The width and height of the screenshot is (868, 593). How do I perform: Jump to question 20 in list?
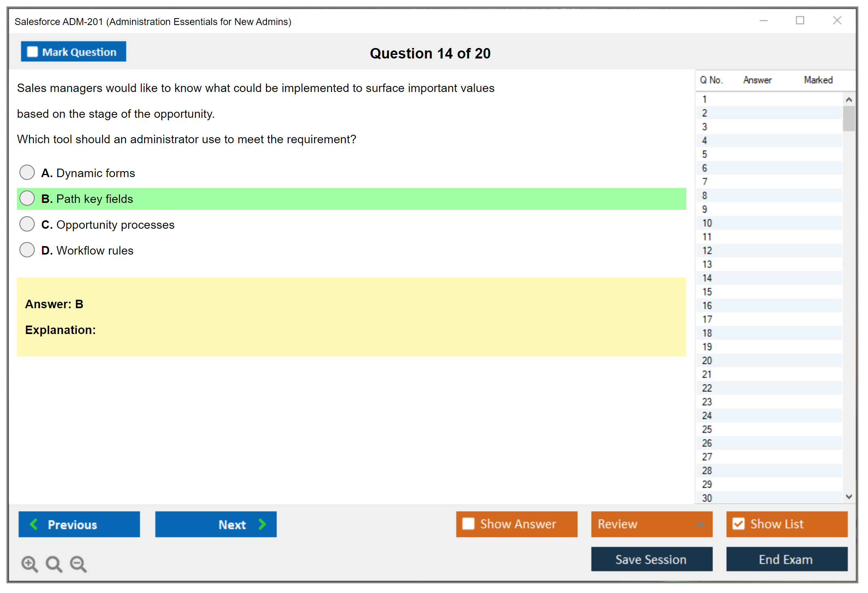707,360
